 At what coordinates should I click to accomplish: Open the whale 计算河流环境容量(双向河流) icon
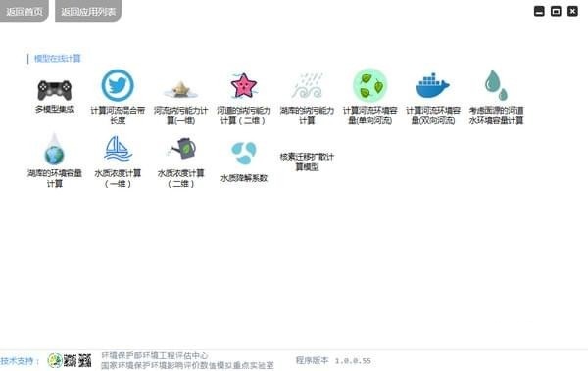(x=433, y=86)
